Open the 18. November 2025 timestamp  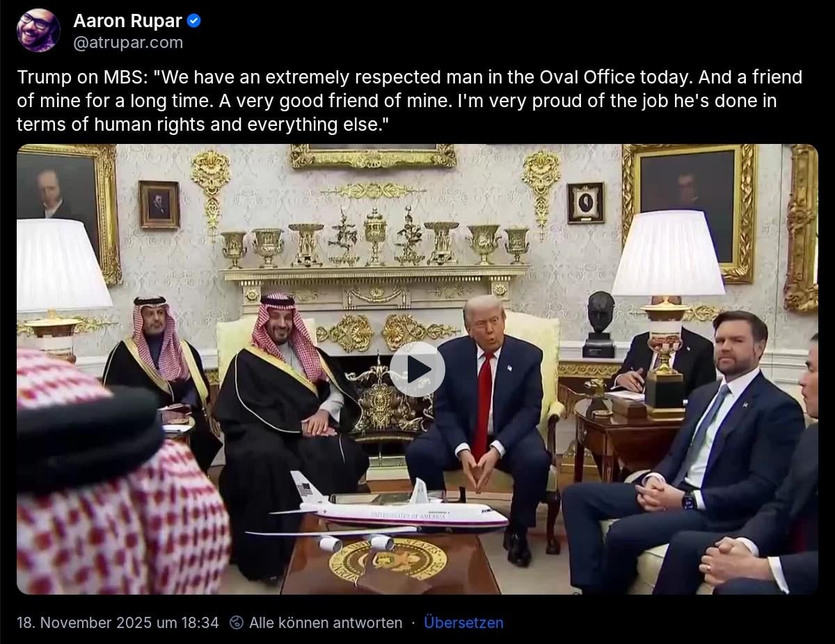(x=118, y=622)
